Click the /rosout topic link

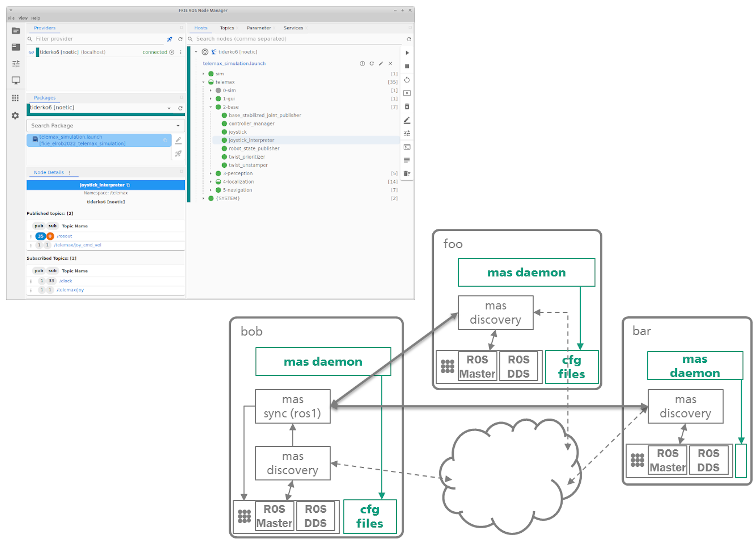click(x=65, y=236)
